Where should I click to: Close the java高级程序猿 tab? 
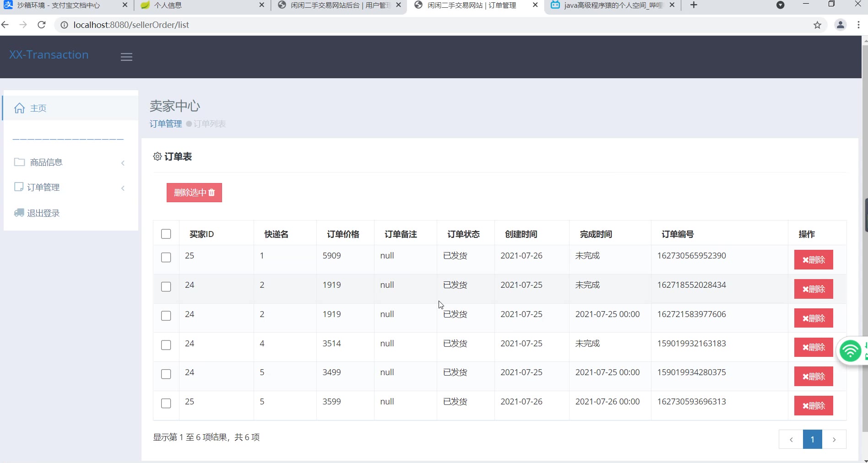[672, 5]
